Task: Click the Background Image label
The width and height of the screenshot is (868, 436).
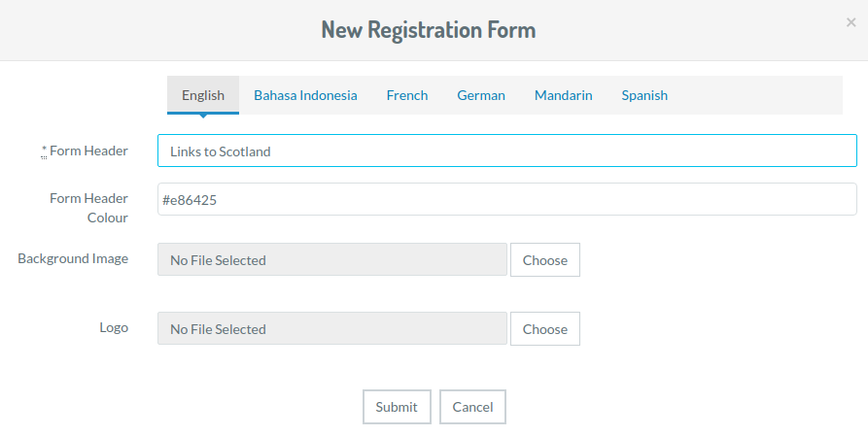Action: (73, 258)
